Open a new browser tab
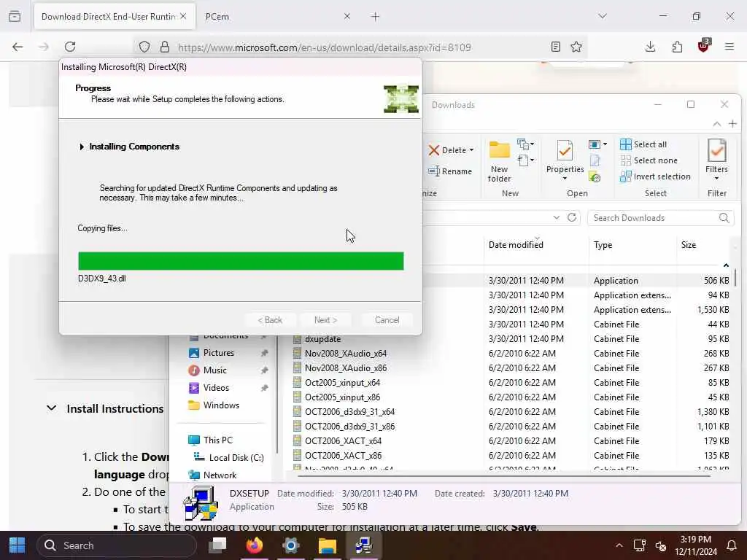Screen dimensions: 747x560 click(376, 17)
